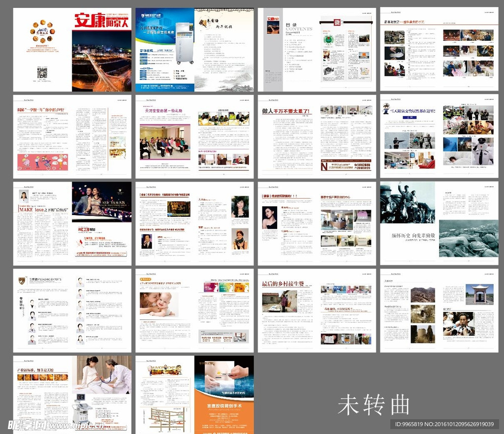
Task: Select the red 安康阳泉人 magazine title
Action: click(101, 21)
